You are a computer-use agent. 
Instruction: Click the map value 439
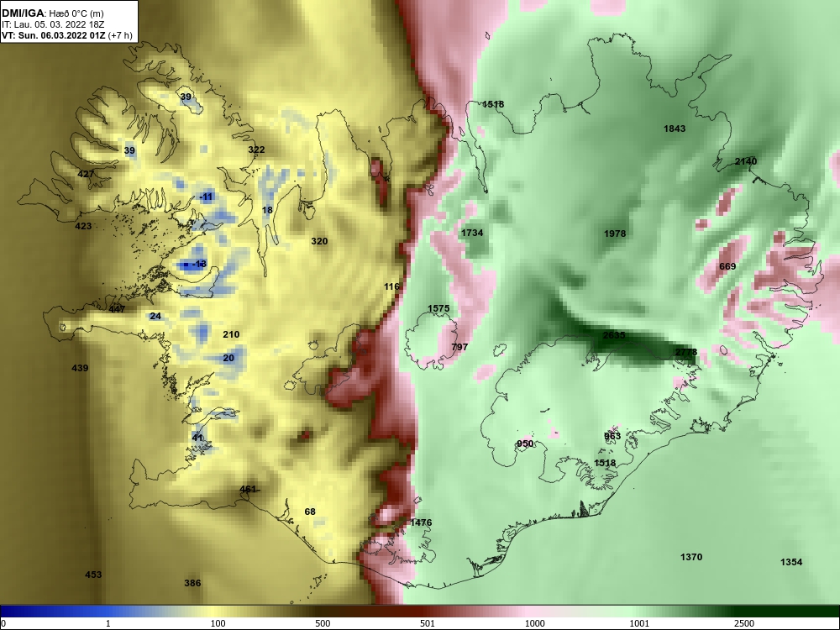(80, 368)
